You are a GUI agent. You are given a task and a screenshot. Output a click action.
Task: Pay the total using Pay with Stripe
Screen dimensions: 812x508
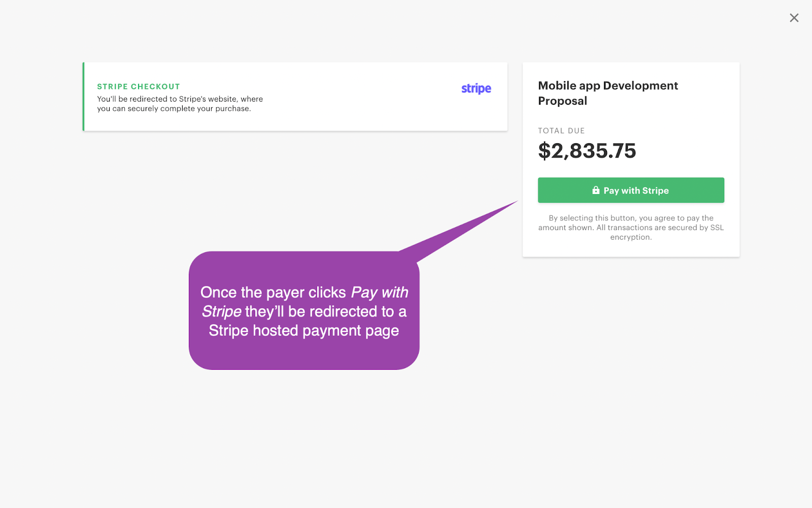pyautogui.click(x=631, y=190)
